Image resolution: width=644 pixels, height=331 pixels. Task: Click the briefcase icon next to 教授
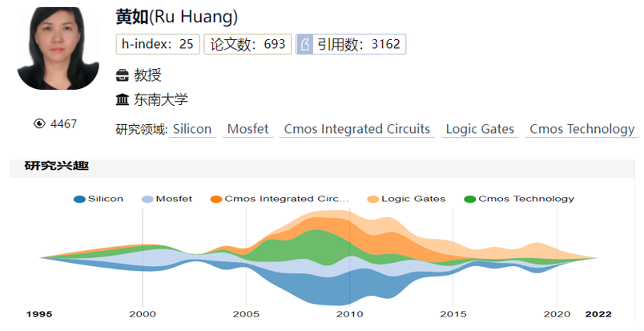[x=123, y=75]
